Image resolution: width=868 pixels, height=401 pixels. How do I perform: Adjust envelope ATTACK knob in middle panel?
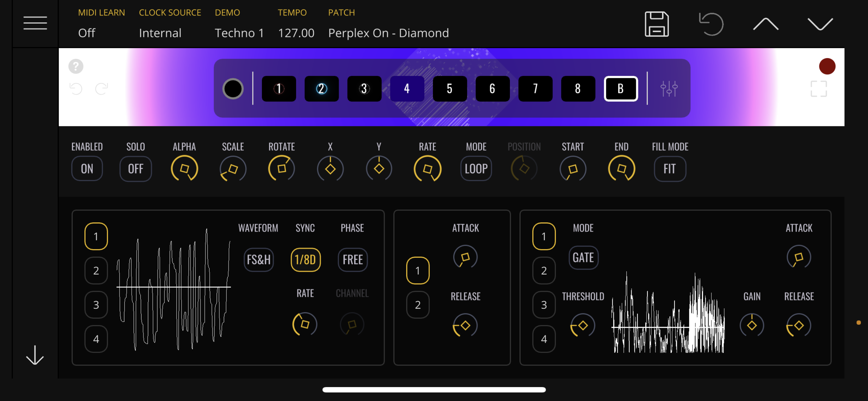[x=465, y=257]
